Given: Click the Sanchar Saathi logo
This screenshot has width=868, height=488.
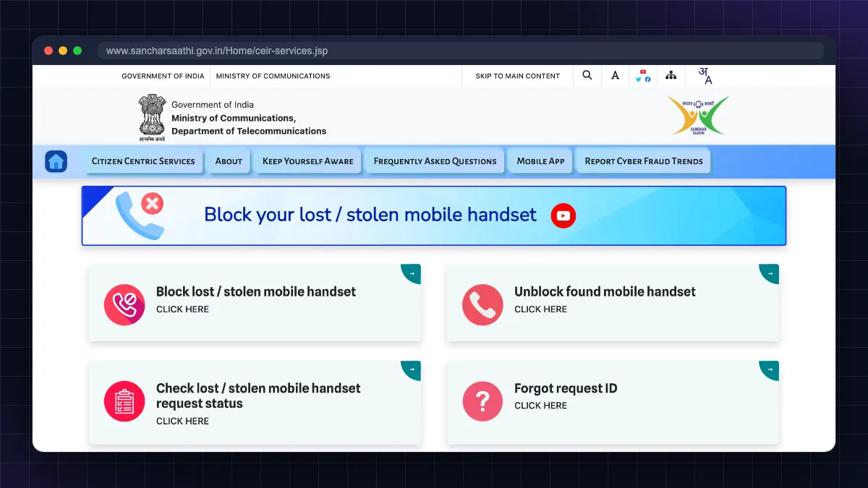Looking at the screenshot, I should pos(698,116).
